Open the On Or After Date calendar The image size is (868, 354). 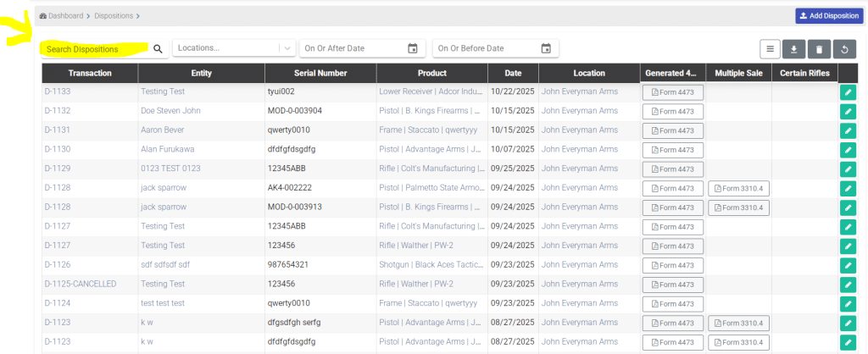[x=413, y=49]
